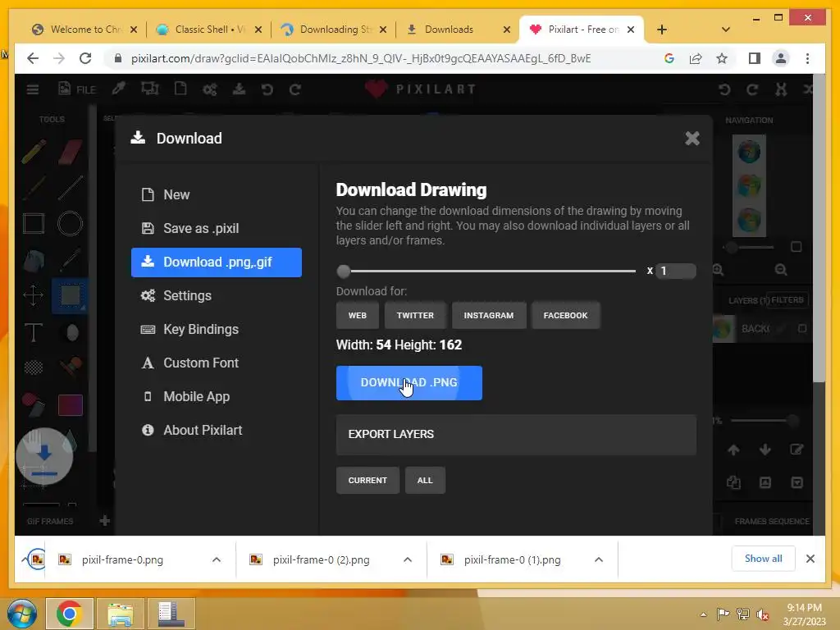Viewport: 840px width, 630px height.
Task: Select the WEB download preset
Action: click(358, 315)
